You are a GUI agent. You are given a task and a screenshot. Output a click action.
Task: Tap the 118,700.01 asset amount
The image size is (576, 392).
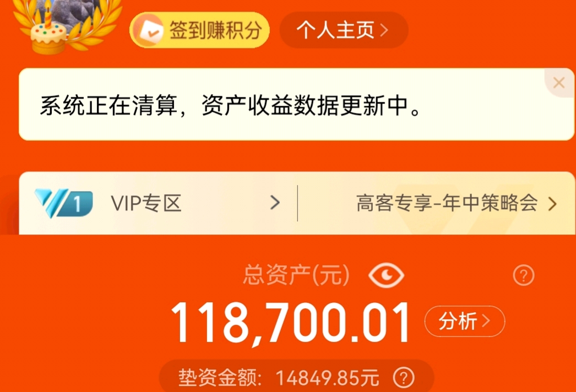290,323
